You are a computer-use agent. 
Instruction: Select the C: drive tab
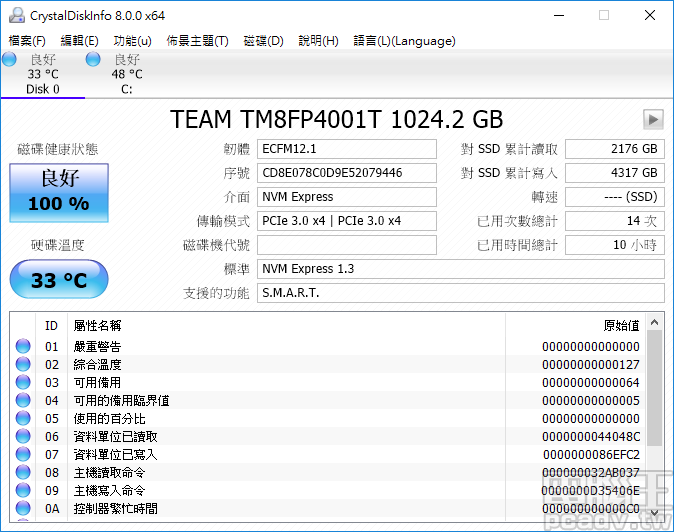(127, 74)
